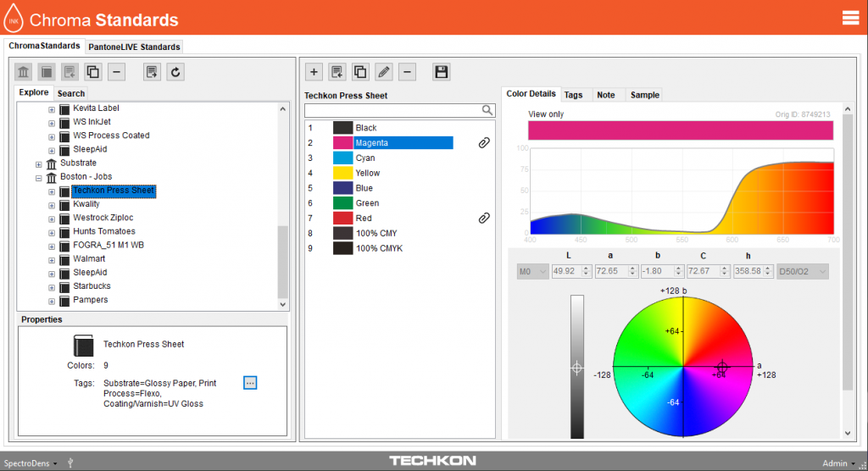This screenshot has height=471, width=868.
Task: Click the Substrate library icon in the tree
Action: [x=52, y=163]
